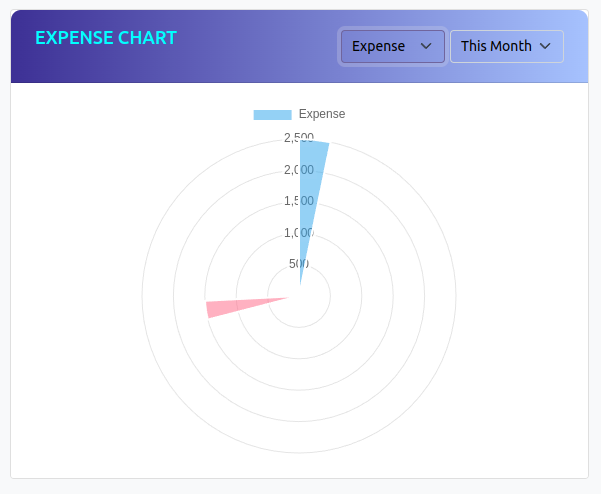Click the outermost circular gridline ring
The width and height of the screenshot is (601, 494).
point(456,296)
